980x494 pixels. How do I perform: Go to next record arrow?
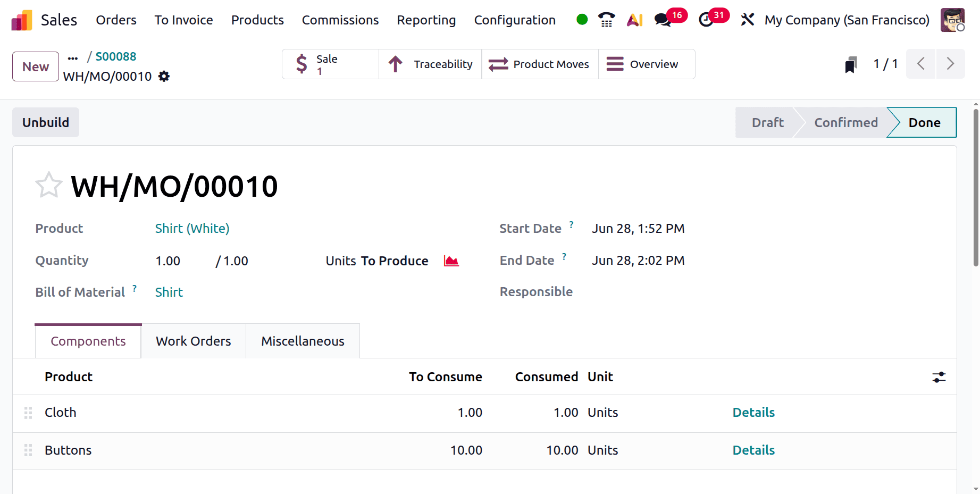pos(950,64)
